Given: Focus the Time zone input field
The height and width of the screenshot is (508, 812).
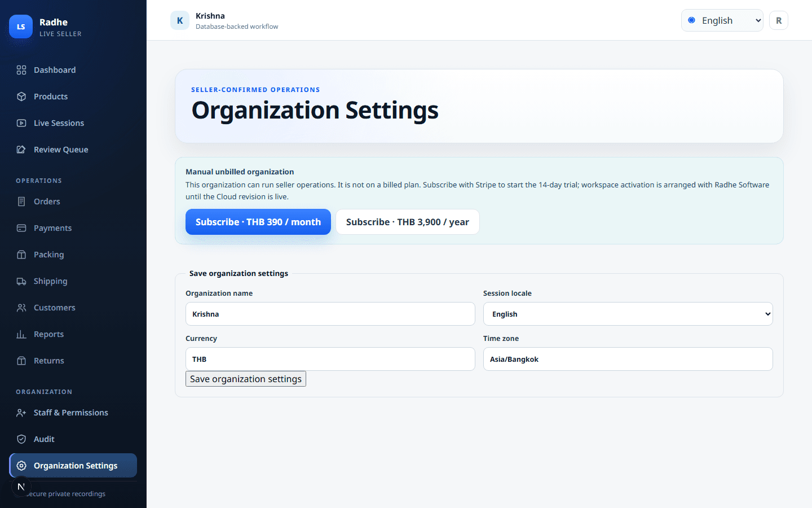Looking at the screenshot, I should (x=628, y=359).
